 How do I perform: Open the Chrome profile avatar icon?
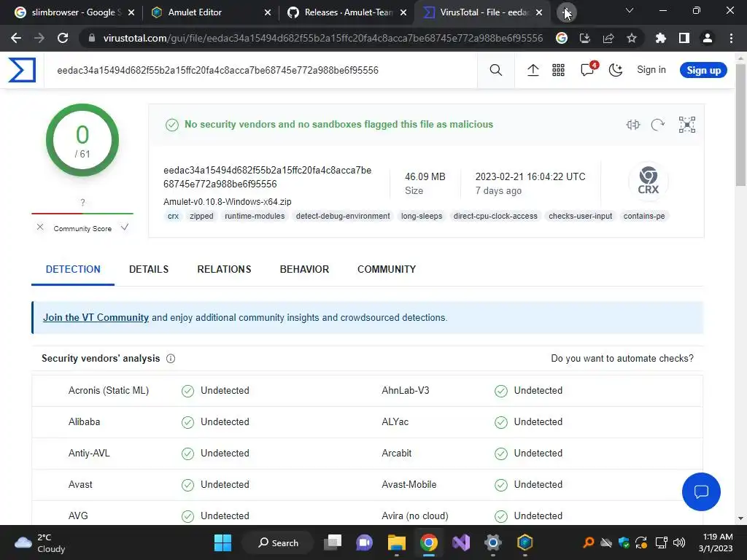pyautogui.click(x=708, y=38)
